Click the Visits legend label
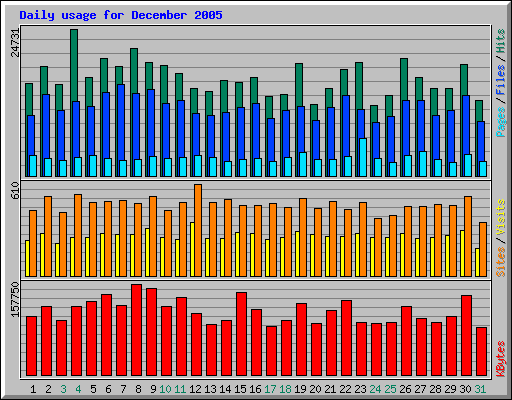 point(501,217)
